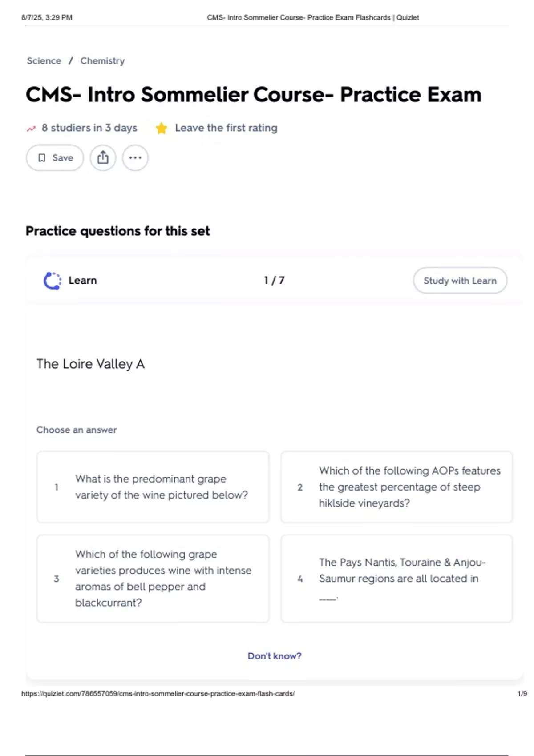The height and width of the screenshot is (756, 534).
Task: Click Study with Learn button
Action: 460,280
